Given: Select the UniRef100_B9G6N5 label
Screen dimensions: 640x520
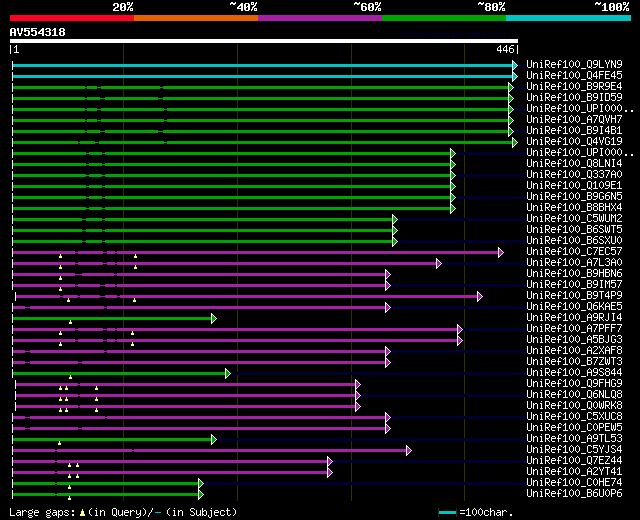Looking at the screenshot, I should pos(574,196).
